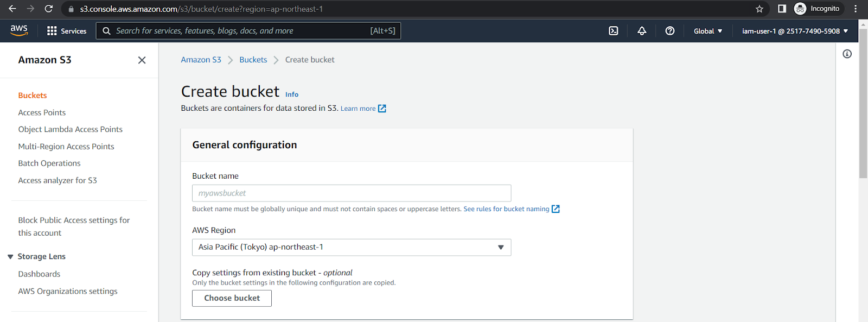The height and width of the screenshot is (322, 868).
Task: Open the iam-user-1 account dropdown
Action: [795, 31]
